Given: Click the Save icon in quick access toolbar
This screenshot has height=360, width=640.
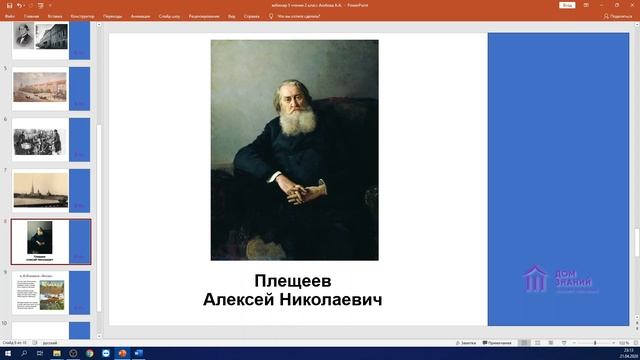Looking at the screenshot, I should (x=9, y=5).
